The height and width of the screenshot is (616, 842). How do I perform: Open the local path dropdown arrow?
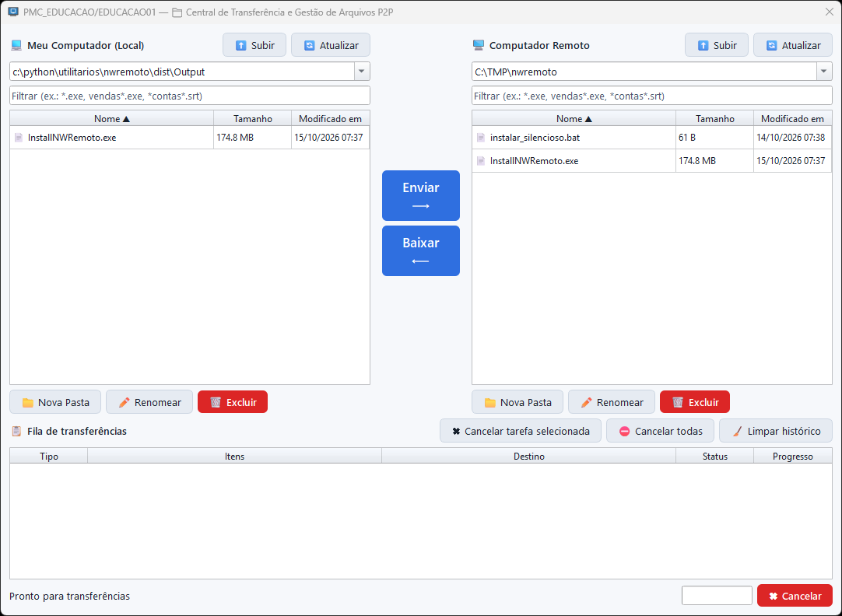point(362,72)
